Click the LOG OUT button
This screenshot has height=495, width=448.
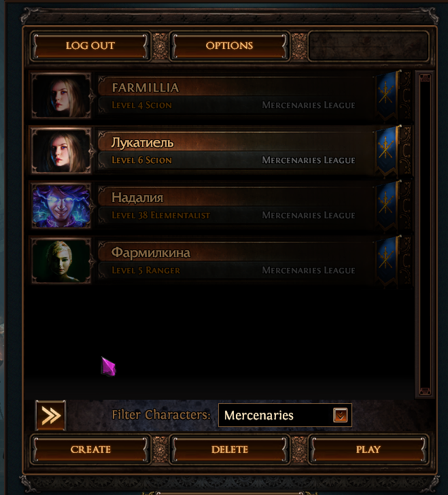click(x=90, y=46)
